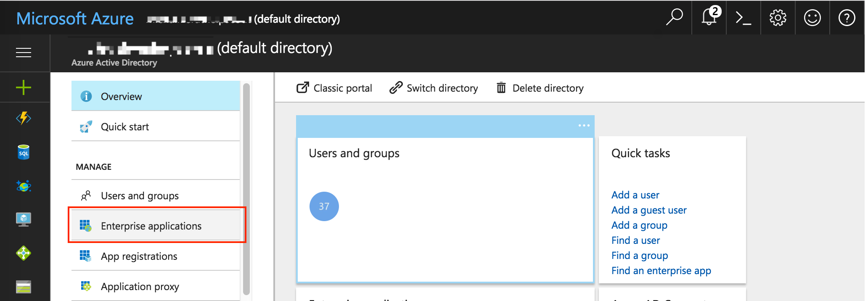Open the help question mark icon
Image resolution: width=868 pixels, height=301 pixels.
(847, 18)
